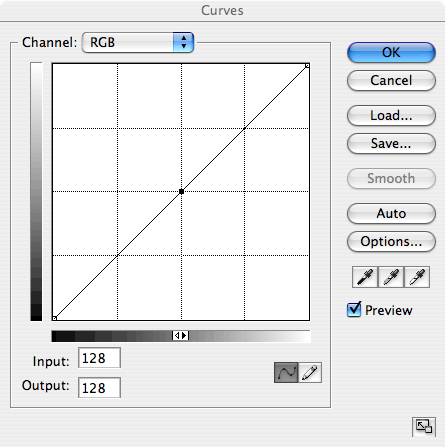Click the Cancel button
Viewport: 445px width, 447px height.
pos(391,80)
